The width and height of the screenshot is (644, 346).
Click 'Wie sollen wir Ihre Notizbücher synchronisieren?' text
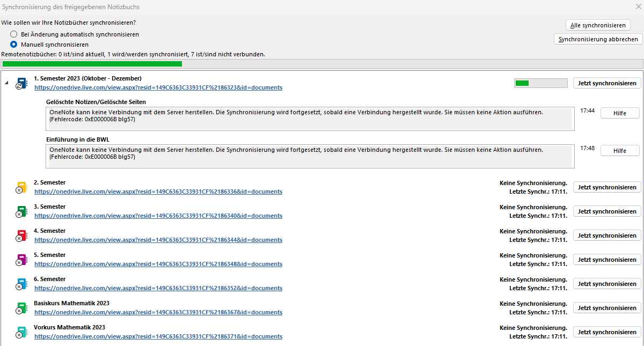(x=68, y=23)
